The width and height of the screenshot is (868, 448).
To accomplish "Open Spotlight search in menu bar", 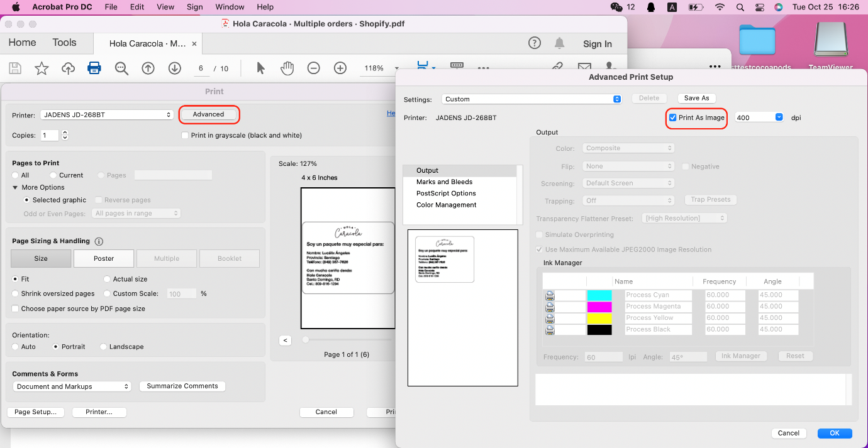I will [740, 7].
